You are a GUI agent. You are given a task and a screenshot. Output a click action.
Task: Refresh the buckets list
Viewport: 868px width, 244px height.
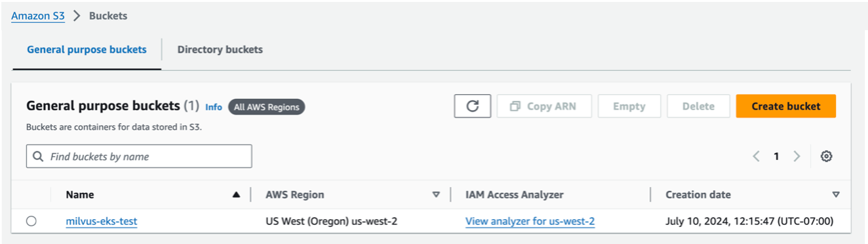(472, 106)
